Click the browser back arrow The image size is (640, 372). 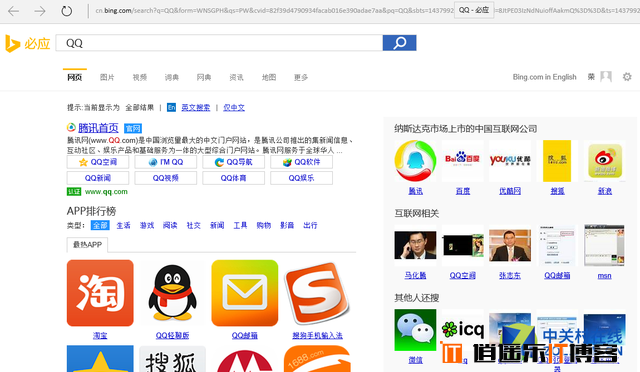[x=13, y=11]
